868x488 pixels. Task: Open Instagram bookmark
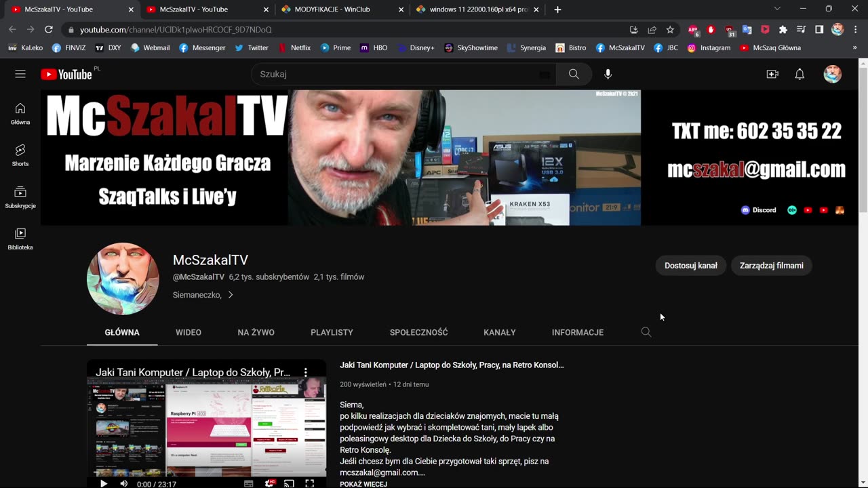click(x=709, y=48)
